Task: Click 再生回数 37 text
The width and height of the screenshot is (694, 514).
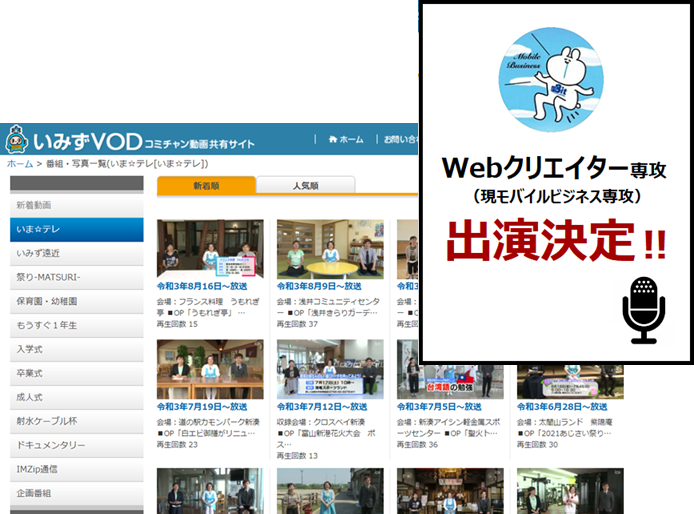Action: (x=297, y=325)
